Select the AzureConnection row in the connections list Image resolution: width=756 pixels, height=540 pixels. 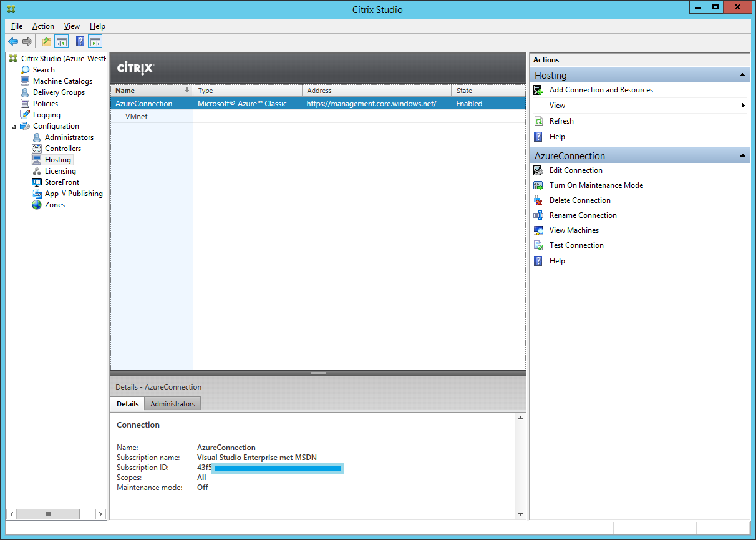click(318, 104)
